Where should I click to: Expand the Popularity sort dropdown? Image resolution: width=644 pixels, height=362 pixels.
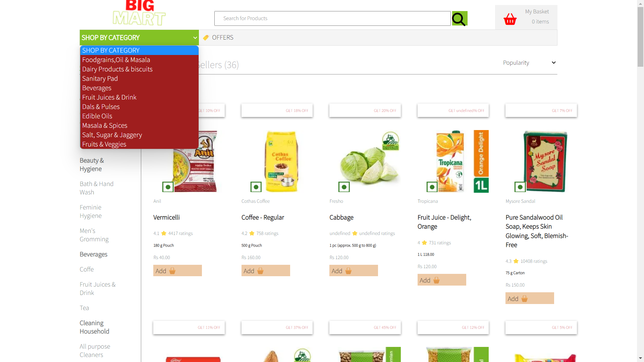point(529,63)
